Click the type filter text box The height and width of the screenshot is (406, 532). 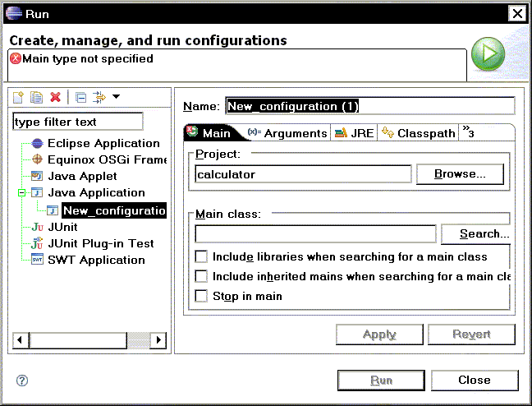click(x=78, y=122)
